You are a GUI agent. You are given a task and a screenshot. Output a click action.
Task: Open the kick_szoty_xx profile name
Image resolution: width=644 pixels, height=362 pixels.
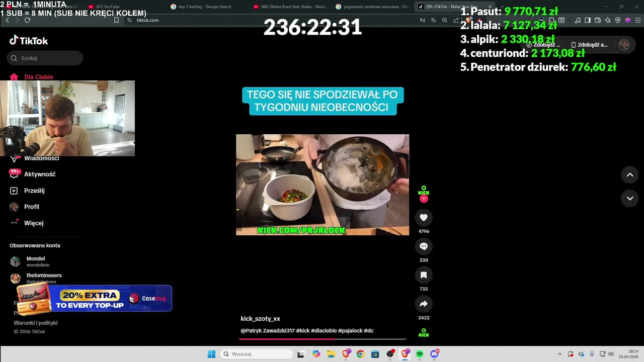click(x=260, y=319)
